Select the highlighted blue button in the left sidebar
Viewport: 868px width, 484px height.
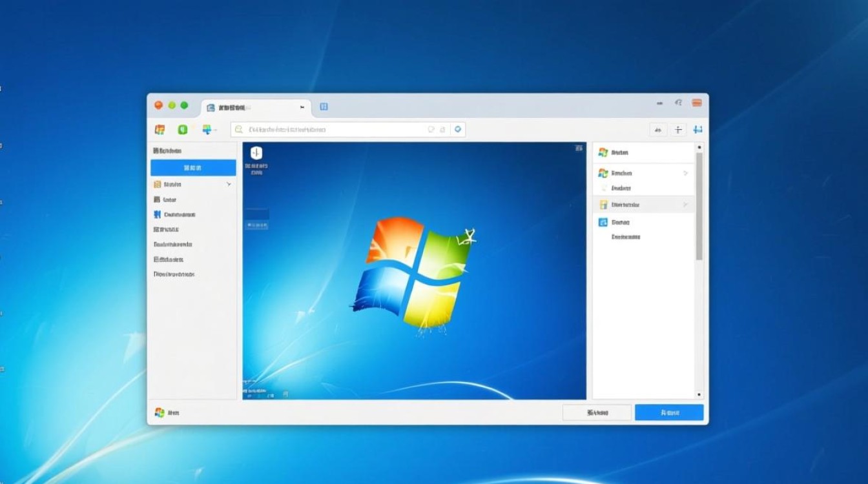tap(192, 167)
